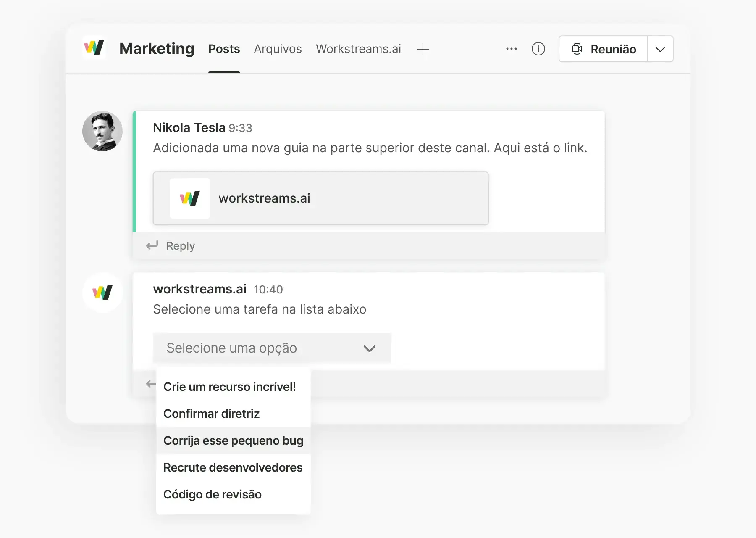Show channel info via the info icon
This screenshot has height=538, width=756.
[x=538, y=49]
